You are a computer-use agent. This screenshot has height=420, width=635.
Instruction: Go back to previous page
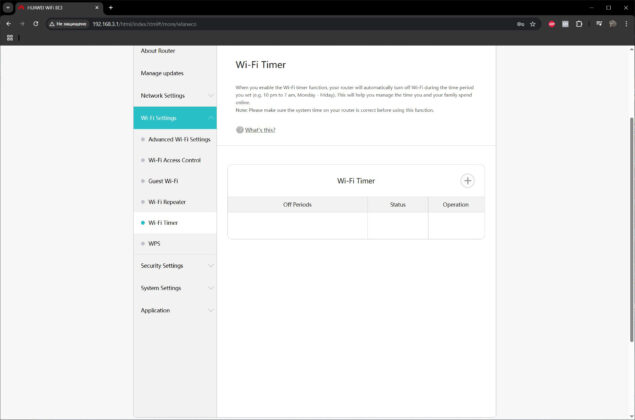9,24
